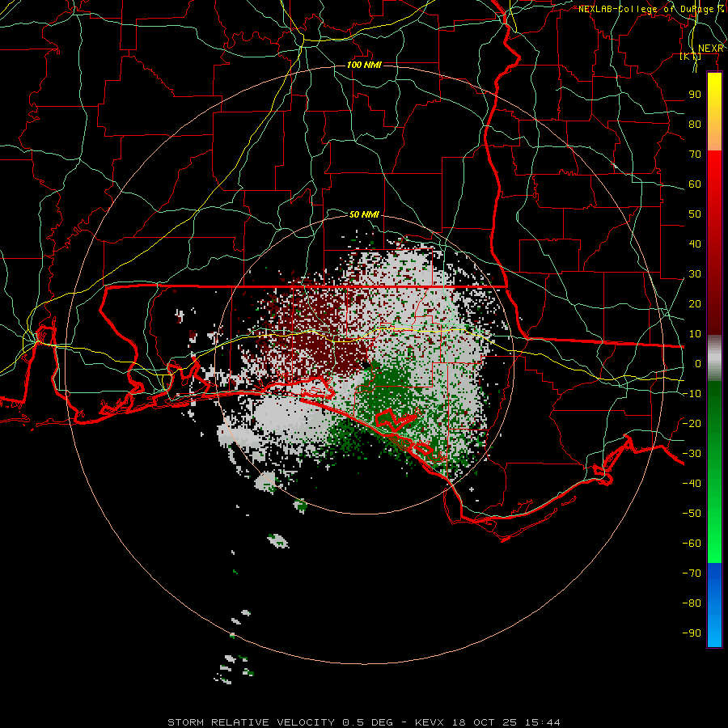Click the positive 20 scale value
Image resolution: width=728 pixels, height=728 pixels.
tap(695, 304)
